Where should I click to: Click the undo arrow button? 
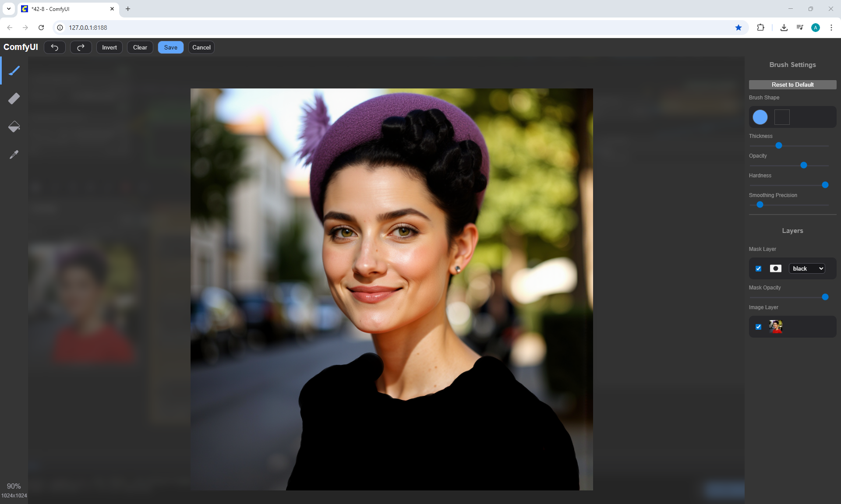[55, 47]
